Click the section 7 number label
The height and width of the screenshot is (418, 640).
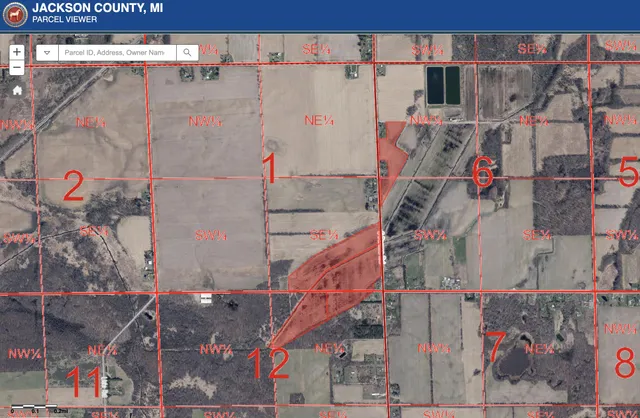point(495,346)
